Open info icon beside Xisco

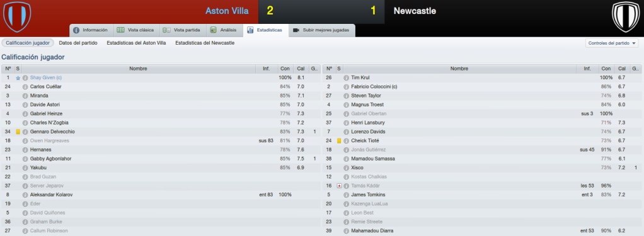point(346,167)
